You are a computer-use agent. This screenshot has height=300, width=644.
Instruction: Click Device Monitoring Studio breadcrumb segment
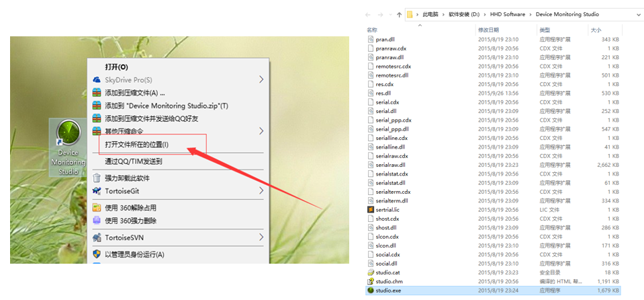pos(567,14)
